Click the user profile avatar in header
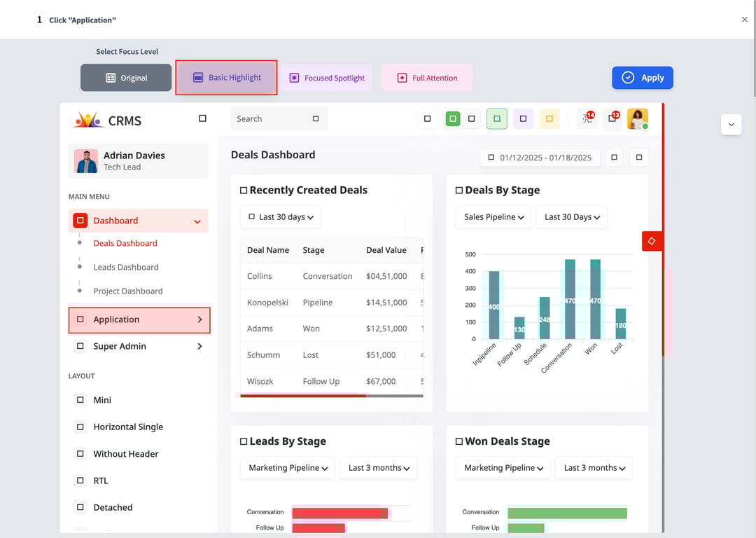756x538 pixels. [637, 119]
